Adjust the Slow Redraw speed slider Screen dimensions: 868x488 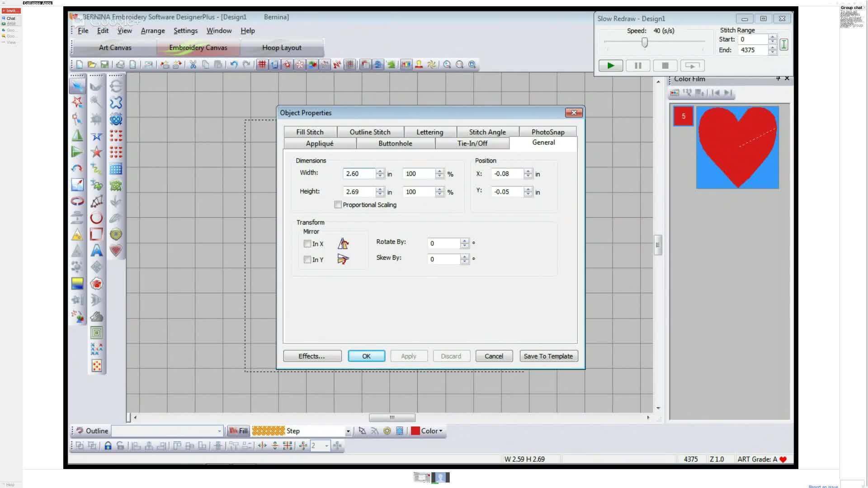point(645,42)
